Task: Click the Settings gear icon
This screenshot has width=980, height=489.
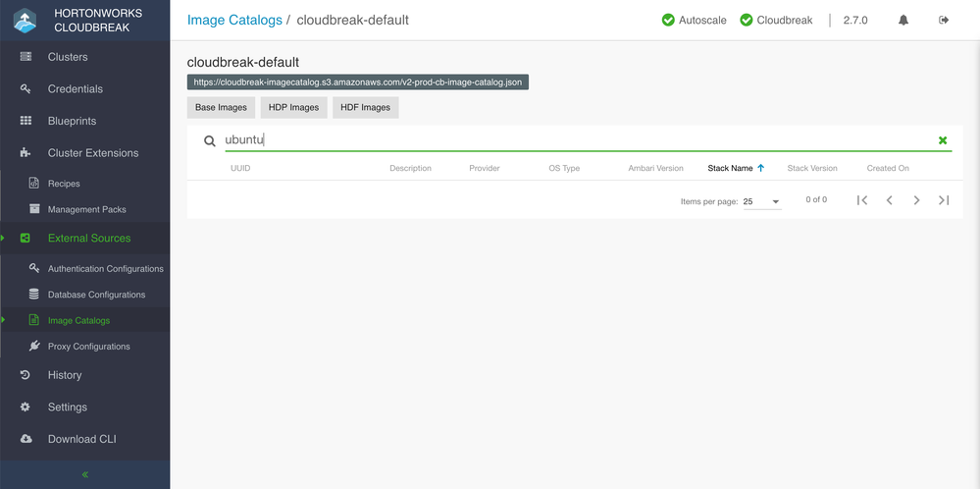Action: (25, 407)
